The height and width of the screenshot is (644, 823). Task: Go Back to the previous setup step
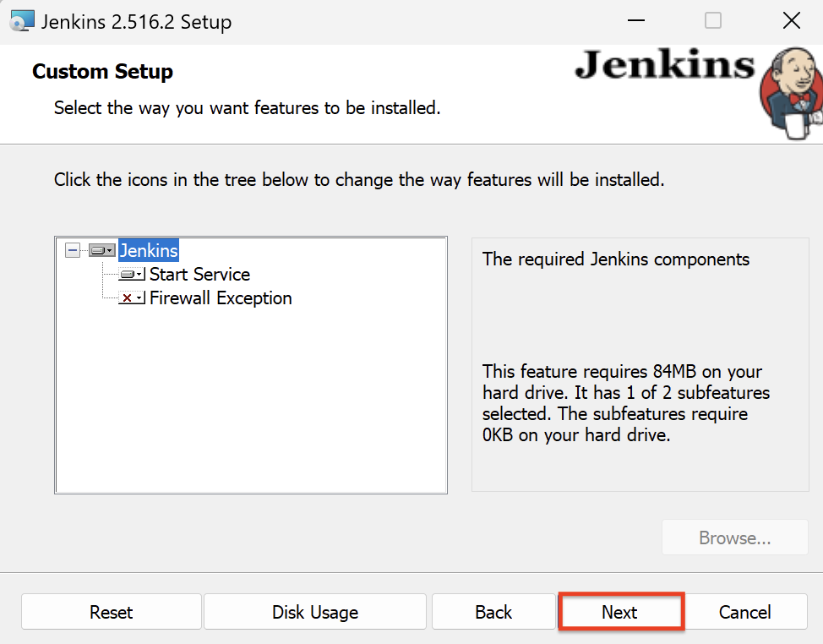493,611
